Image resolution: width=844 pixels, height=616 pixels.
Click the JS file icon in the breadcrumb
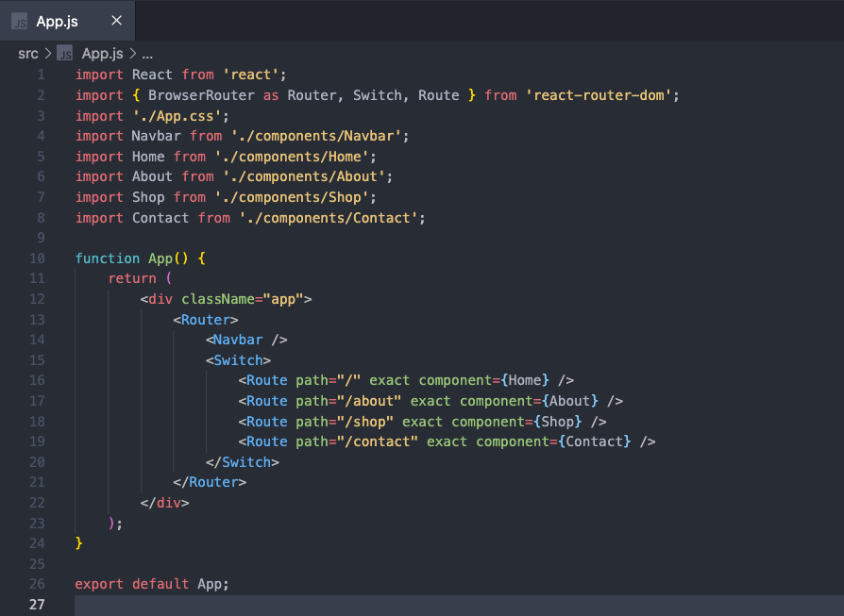[x=64, y=54]
